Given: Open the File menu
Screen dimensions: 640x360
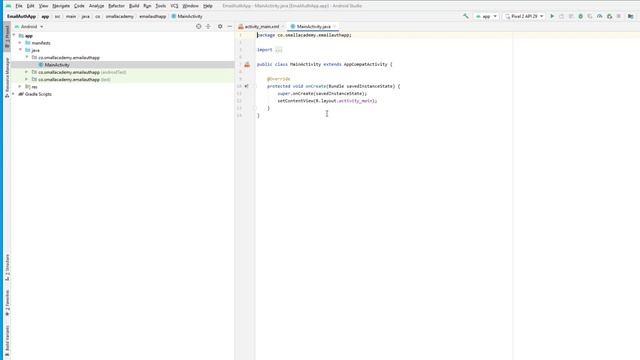Looking at the screenshot, I should click(19, 6).
